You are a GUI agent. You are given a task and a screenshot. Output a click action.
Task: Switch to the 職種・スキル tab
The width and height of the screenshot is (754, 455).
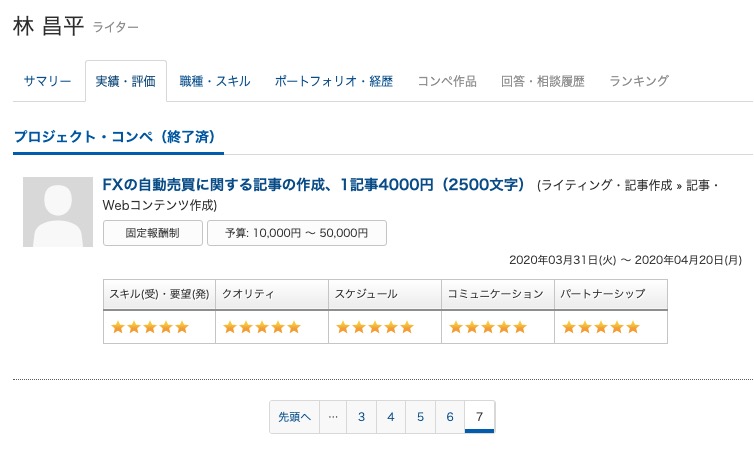[214, 81]
